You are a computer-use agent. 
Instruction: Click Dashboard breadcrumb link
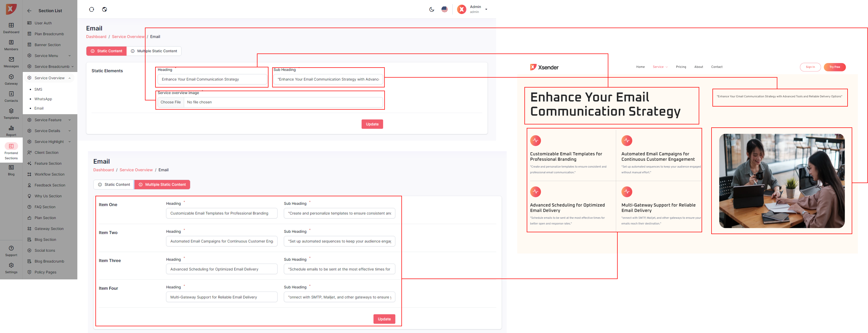(96, 37)
